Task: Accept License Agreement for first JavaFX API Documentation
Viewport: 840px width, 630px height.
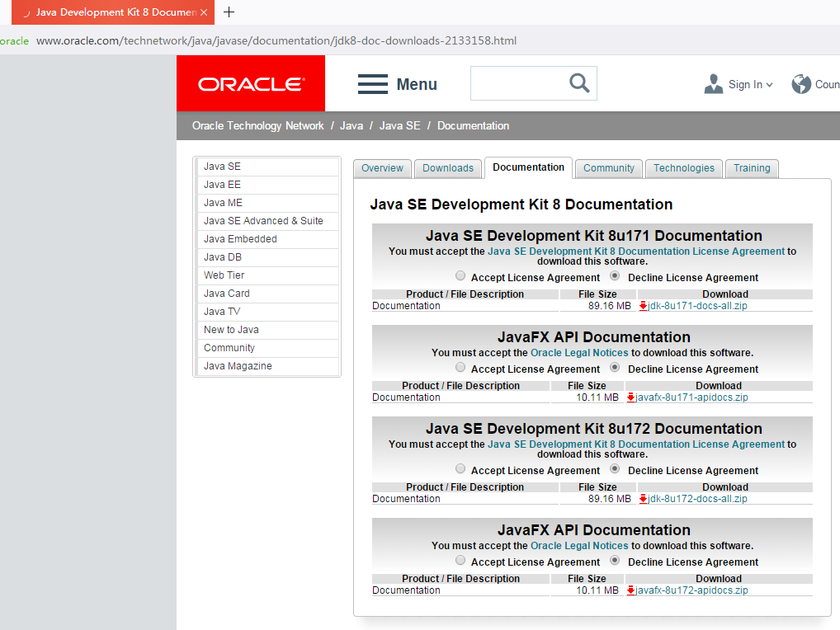Action: tap(460, 368)
